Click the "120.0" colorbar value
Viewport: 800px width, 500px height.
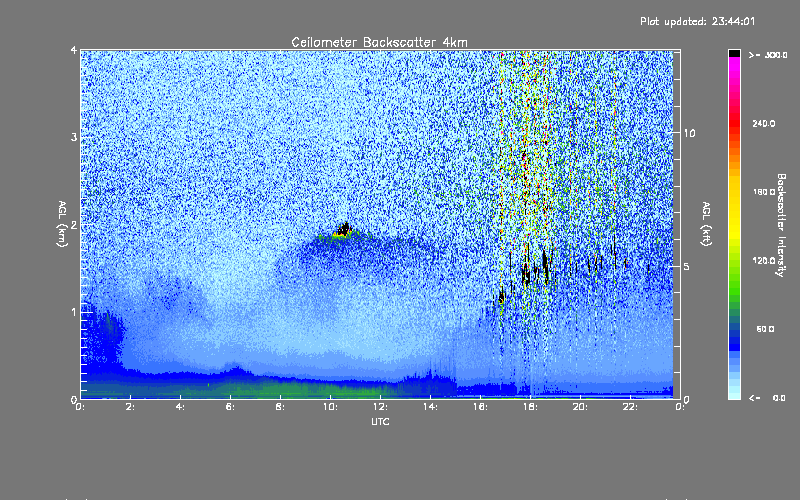764,260
